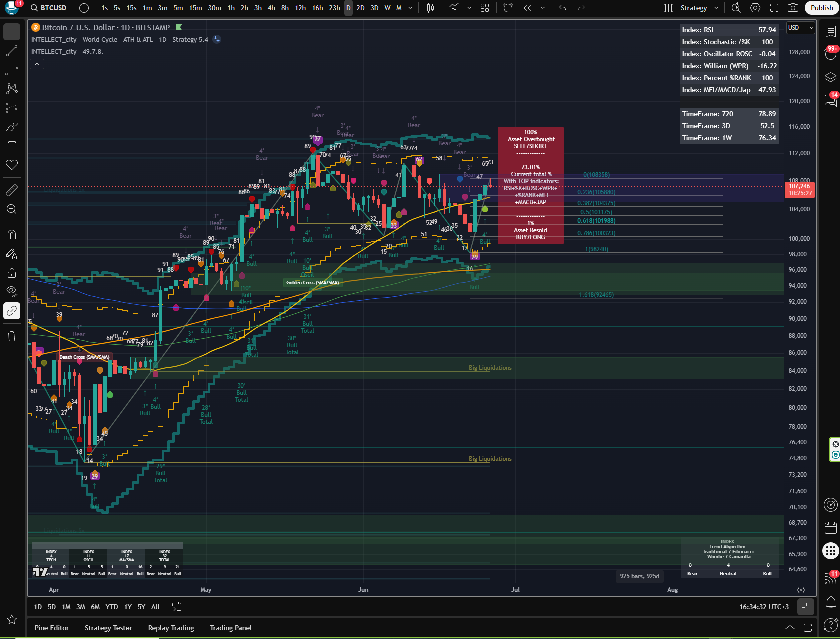Click the trash icon to remove drawings

click(x=12, y=336)
